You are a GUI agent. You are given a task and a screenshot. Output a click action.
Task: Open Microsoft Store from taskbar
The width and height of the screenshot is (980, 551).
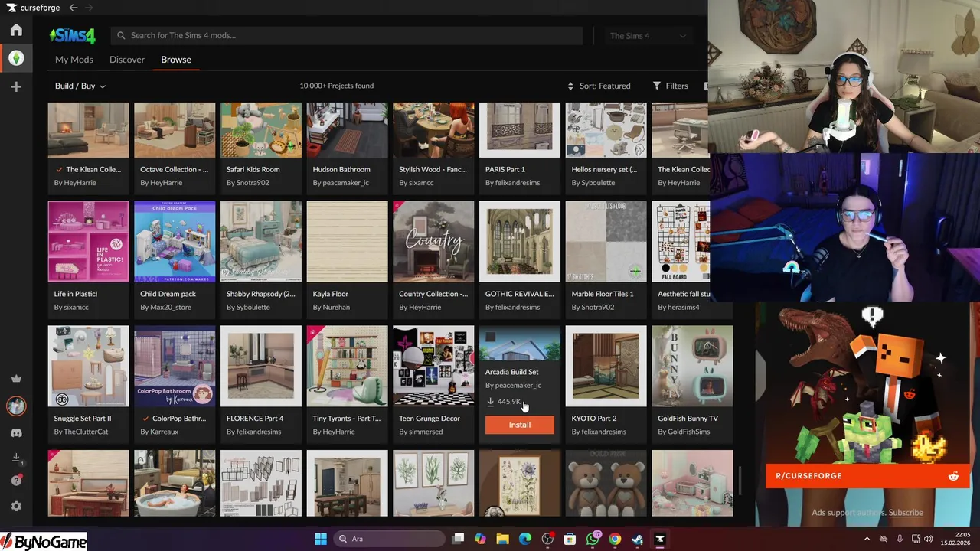(x=570, y=539)
